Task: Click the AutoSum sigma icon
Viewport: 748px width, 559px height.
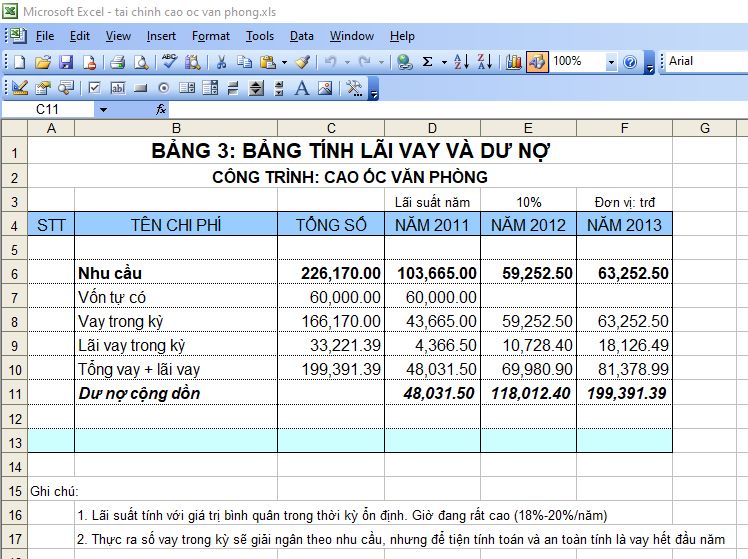Action: click(x=428, y=62)
